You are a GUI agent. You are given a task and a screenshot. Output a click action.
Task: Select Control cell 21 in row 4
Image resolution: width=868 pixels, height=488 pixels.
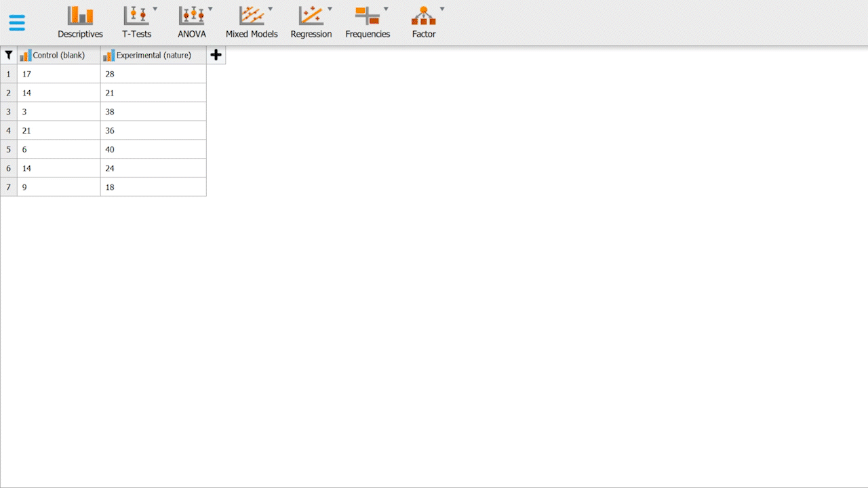coord(59,131)
